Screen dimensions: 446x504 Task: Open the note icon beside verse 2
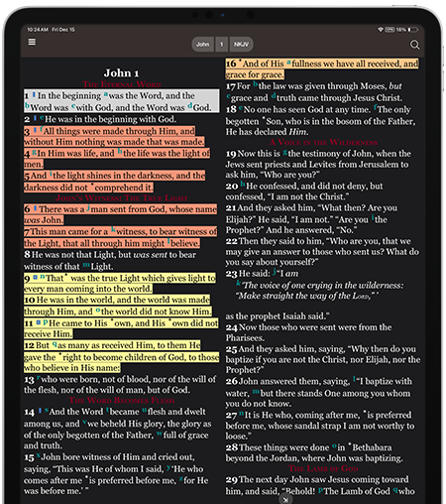tap(35, 118)
